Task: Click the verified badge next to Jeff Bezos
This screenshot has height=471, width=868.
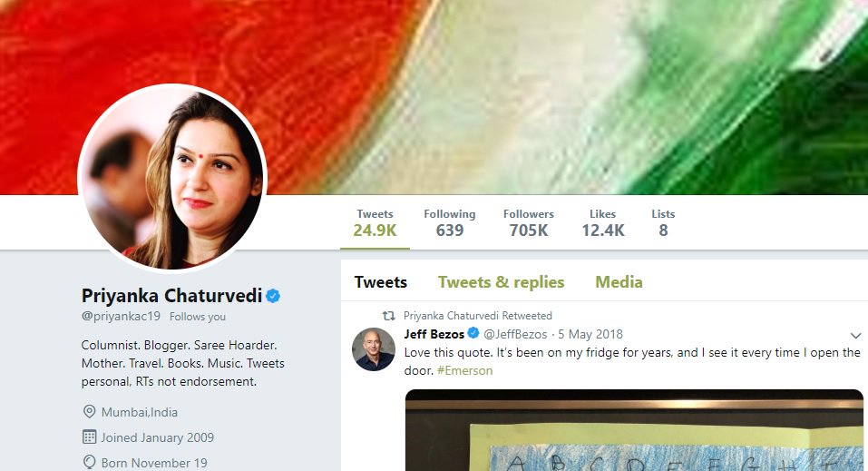Action: coord(473,333)
